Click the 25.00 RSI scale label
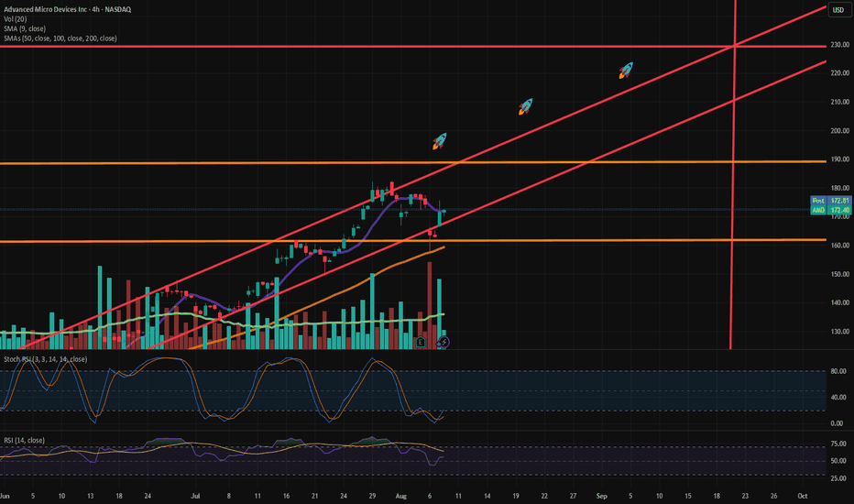The height and width of the screenshot is (504, 854). coord(838,478)
